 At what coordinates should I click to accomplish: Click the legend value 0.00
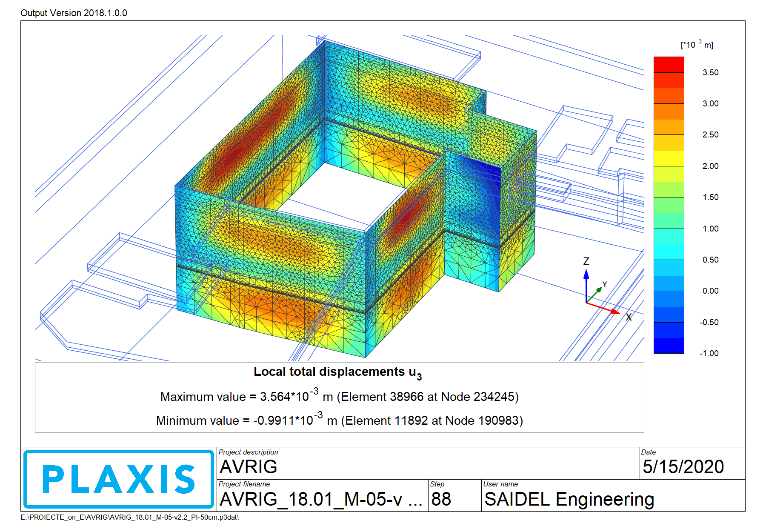click(710, 291)
